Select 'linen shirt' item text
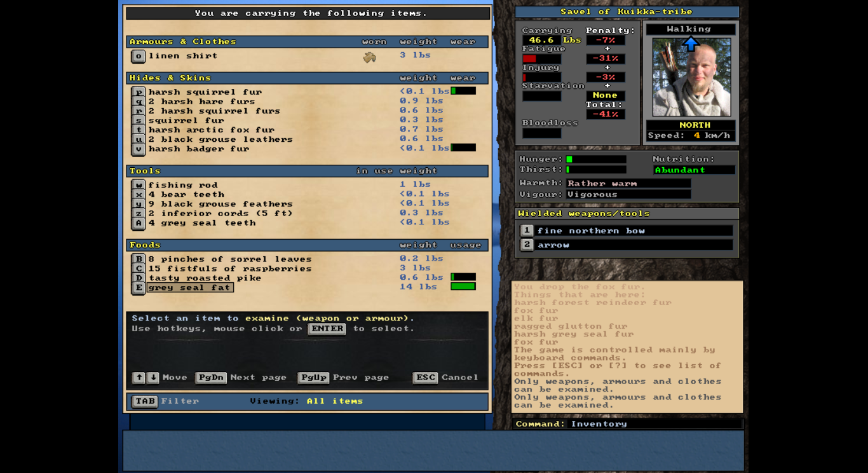 click(183, 56)
